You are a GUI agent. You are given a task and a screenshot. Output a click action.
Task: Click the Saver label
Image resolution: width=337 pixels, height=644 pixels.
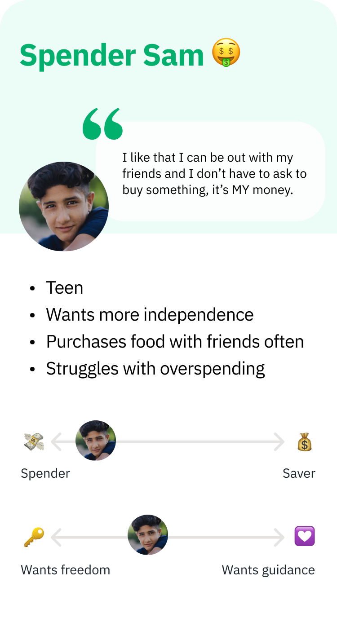[299, 473]
